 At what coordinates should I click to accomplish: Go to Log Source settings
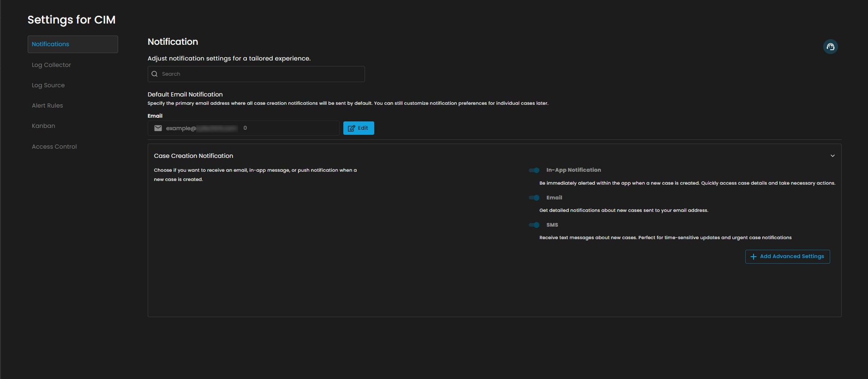[48, 85]
